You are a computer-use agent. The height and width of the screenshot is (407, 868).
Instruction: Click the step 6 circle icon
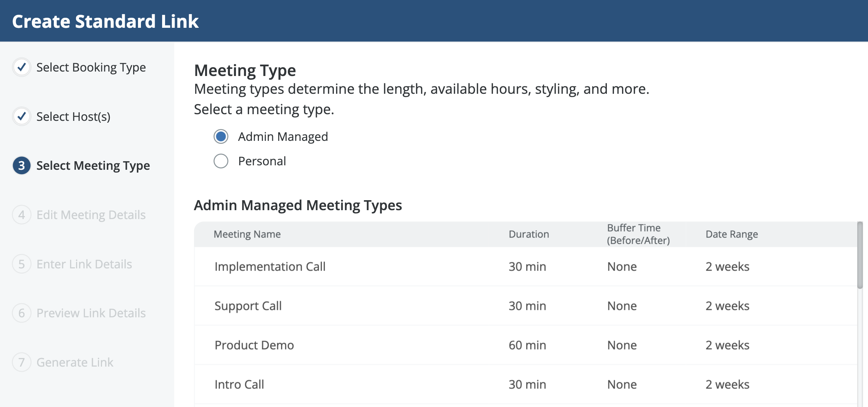pyautogui.click(x=22, y=313)
